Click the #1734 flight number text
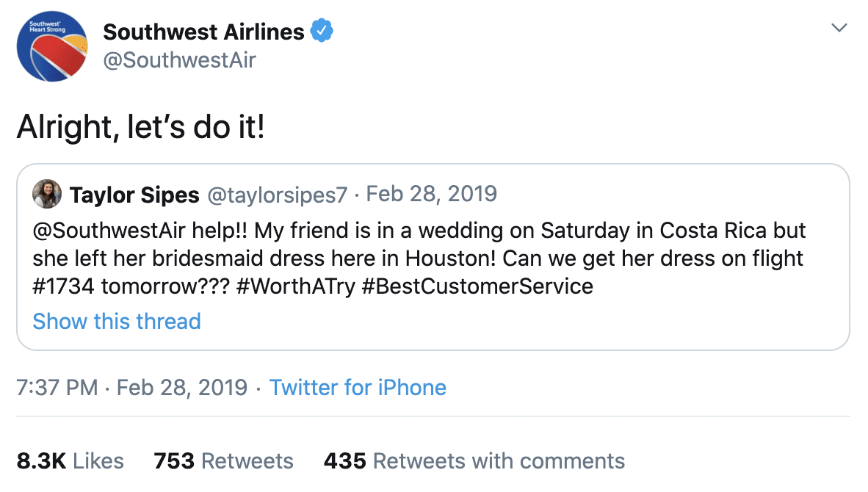Viewport: 868px width, 492px height. click(64, 285)
